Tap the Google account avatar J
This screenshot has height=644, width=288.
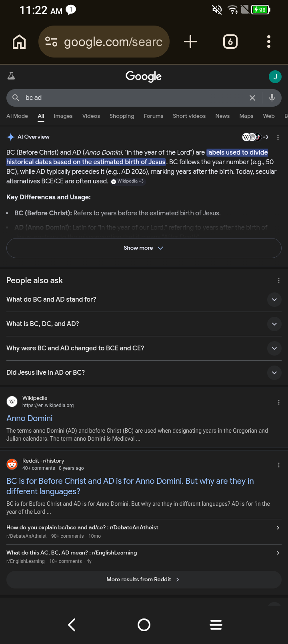click(x=275, y=77)
